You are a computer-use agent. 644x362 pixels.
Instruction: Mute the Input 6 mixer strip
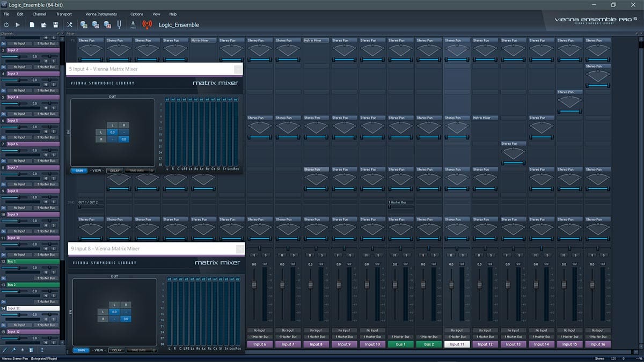click(x=253, y=255)
